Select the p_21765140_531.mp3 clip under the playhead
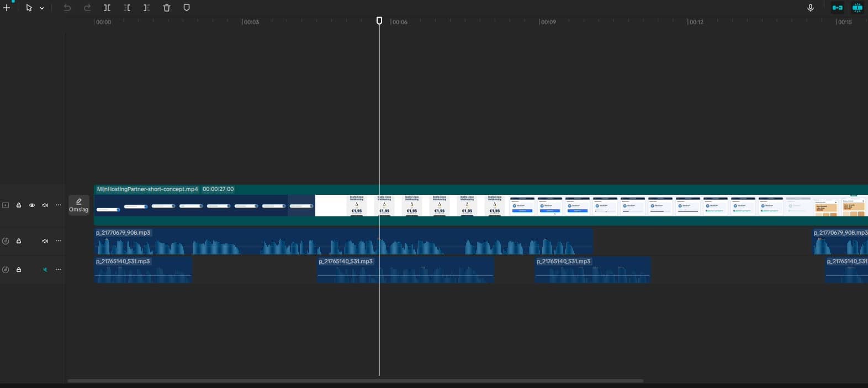Viewport: 868px width, 388px height. pyautogui.click(x=405, y=270)
